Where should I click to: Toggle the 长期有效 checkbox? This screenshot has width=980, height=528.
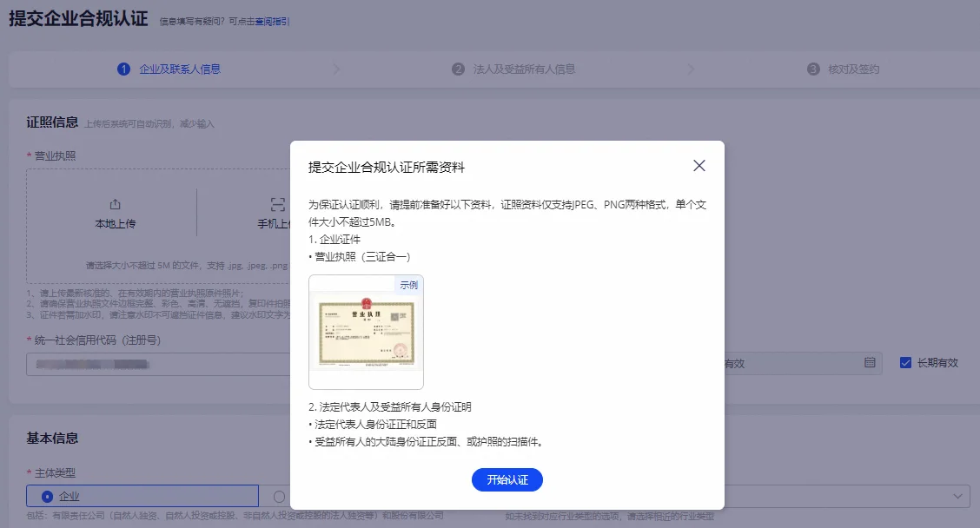[x=905, y=363]
